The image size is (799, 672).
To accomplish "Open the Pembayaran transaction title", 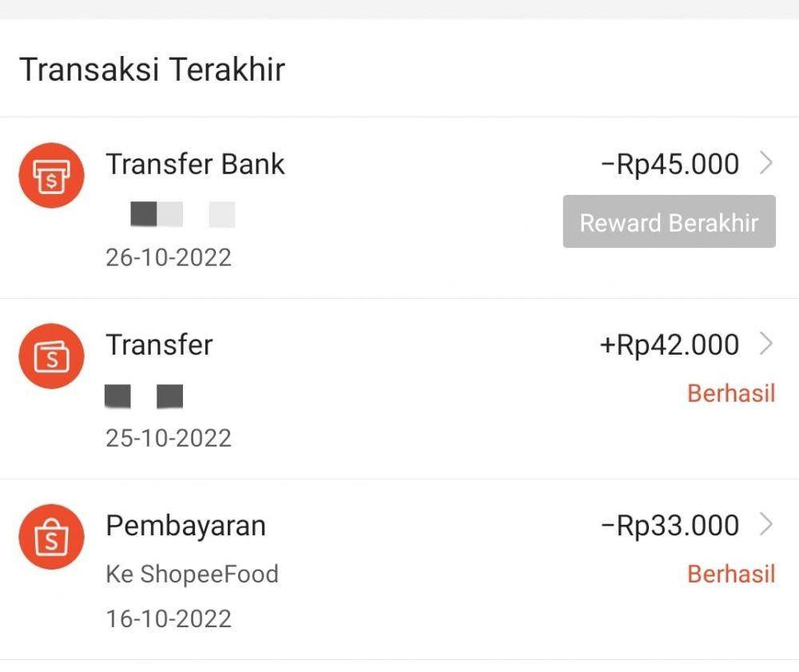I will (186, 526).
